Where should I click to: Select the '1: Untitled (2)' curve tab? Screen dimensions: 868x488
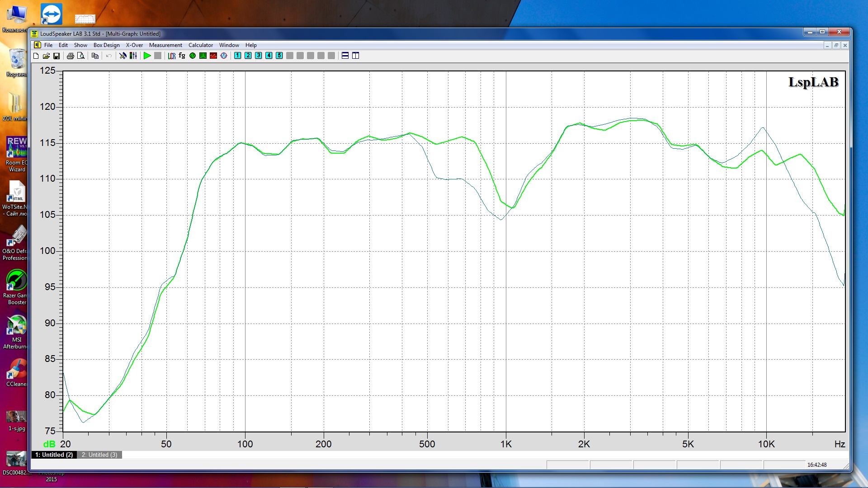pos(54,455)
